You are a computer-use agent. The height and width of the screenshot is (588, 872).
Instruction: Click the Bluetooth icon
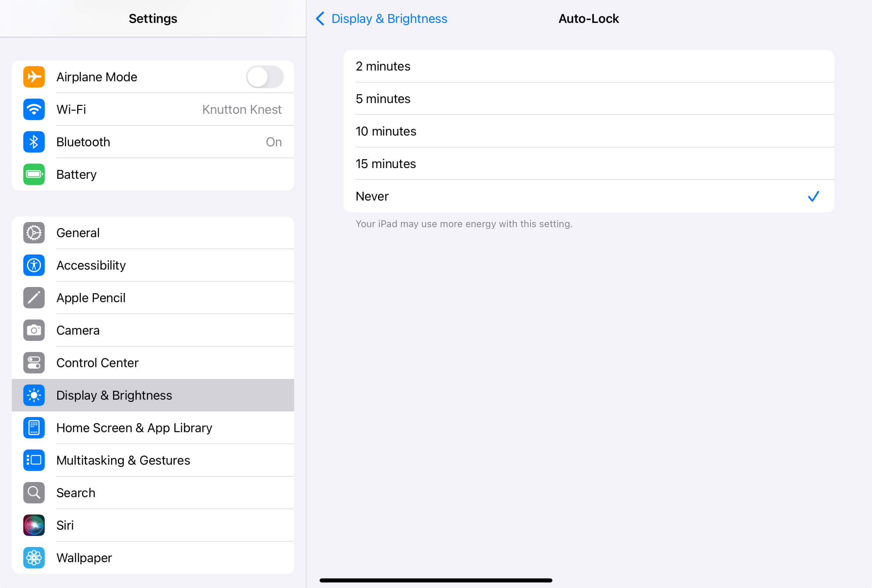coord(34,142)
